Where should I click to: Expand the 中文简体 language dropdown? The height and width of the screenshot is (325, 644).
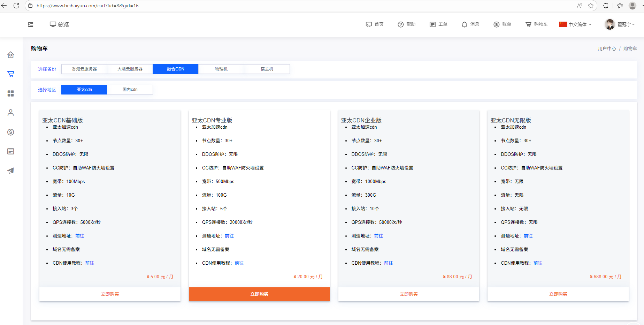pos(575,24)
